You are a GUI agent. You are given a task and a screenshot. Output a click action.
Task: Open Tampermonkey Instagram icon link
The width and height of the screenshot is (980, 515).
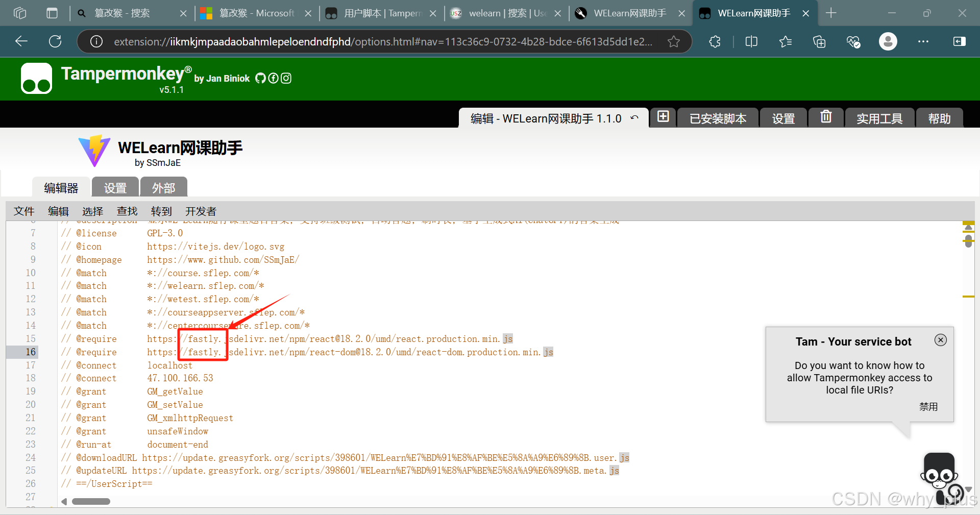[x=286, y=78]
